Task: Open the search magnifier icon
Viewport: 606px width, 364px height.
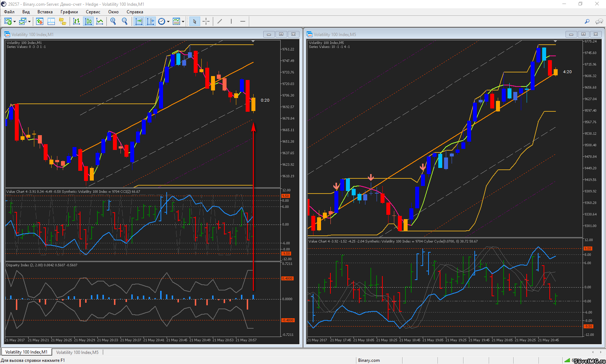Action: (587, 22)
